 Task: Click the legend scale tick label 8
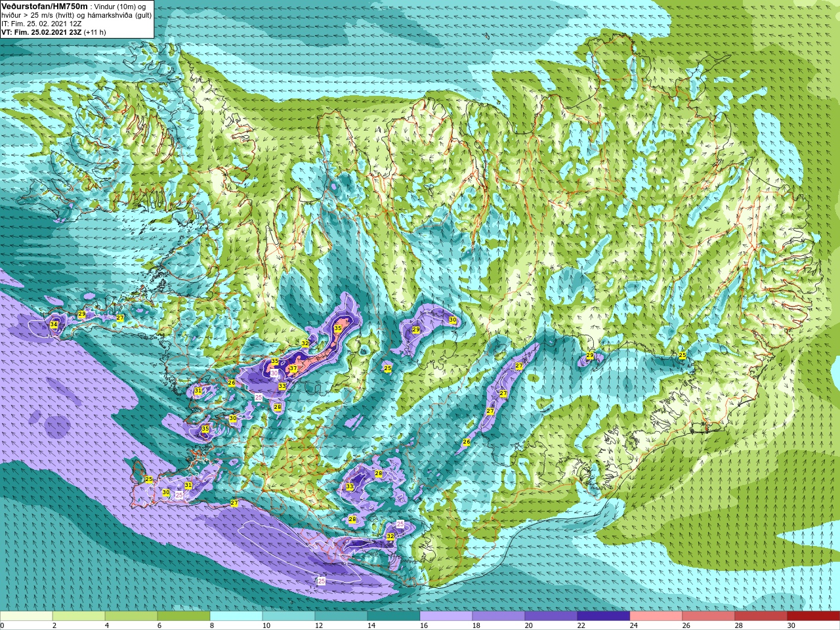pyautogui.click(x=212, y=625)
